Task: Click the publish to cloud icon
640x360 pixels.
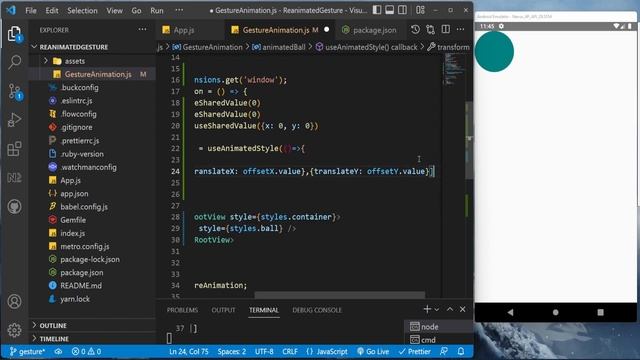Action: 58,351
